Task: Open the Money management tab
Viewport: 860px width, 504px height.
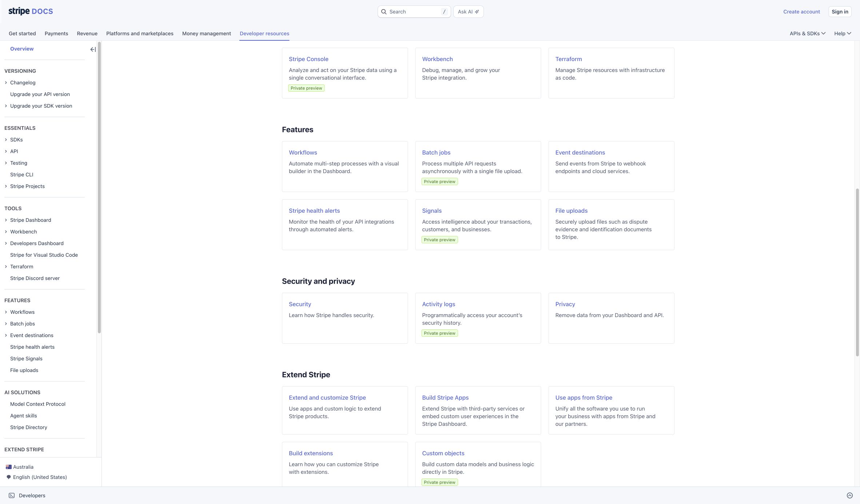Action: (207, 33)
